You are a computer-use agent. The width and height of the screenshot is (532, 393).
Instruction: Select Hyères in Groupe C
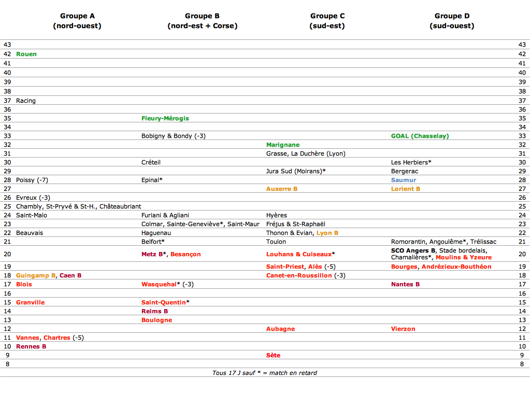coord(277,215)
